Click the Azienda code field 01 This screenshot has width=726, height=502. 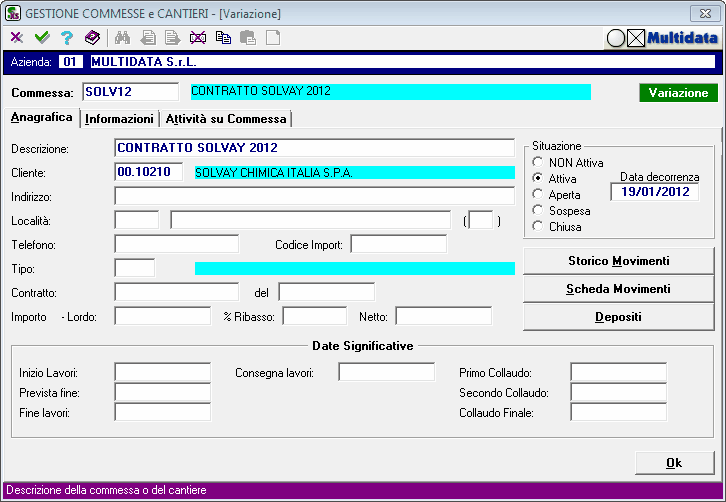[x=71, y=62]
